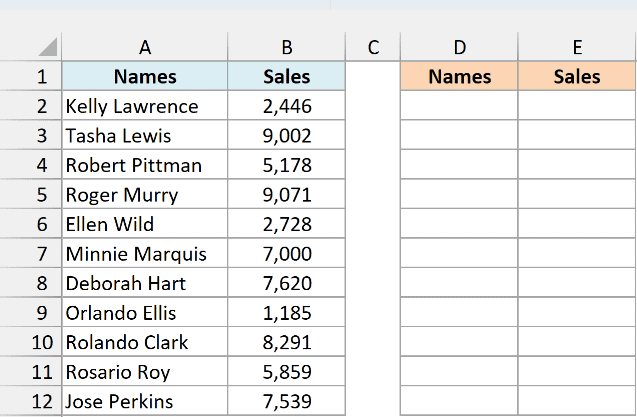Select column B header
Image resolution: width=637 pixels, height=417 pixels.
(286, 47)
